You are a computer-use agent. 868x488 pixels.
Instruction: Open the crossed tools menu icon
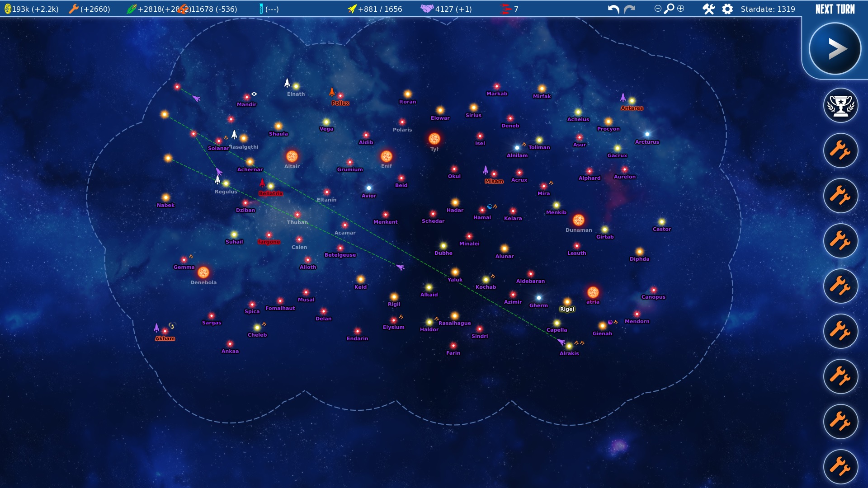(x=708, y=9)
